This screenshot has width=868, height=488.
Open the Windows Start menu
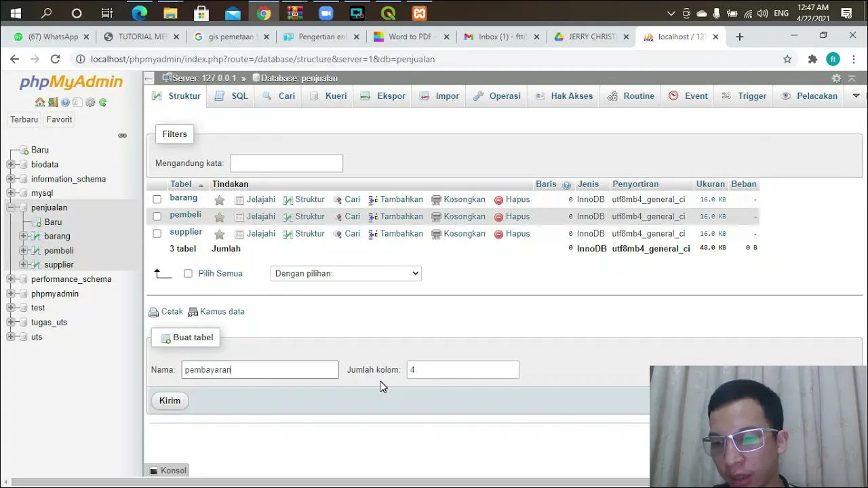tap(15, 13)
